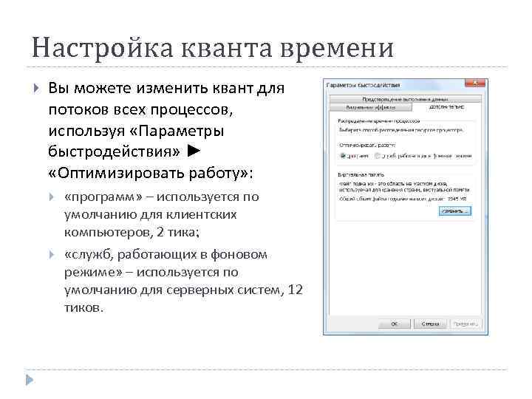Click the blue triangle icon at slide bottom
Viewport: 532px width, 399px height.
pyautogui.click(x=30, y=380)
